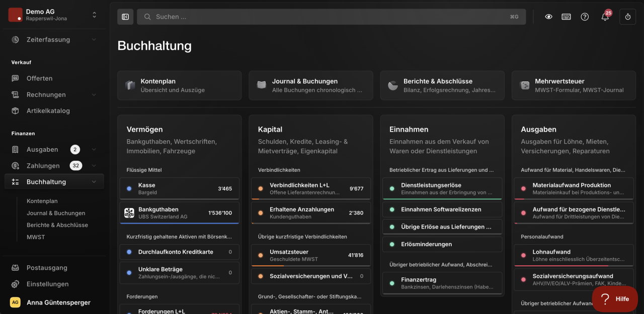Open the Umsatzsteuer account row

click(x=311, y=255)
